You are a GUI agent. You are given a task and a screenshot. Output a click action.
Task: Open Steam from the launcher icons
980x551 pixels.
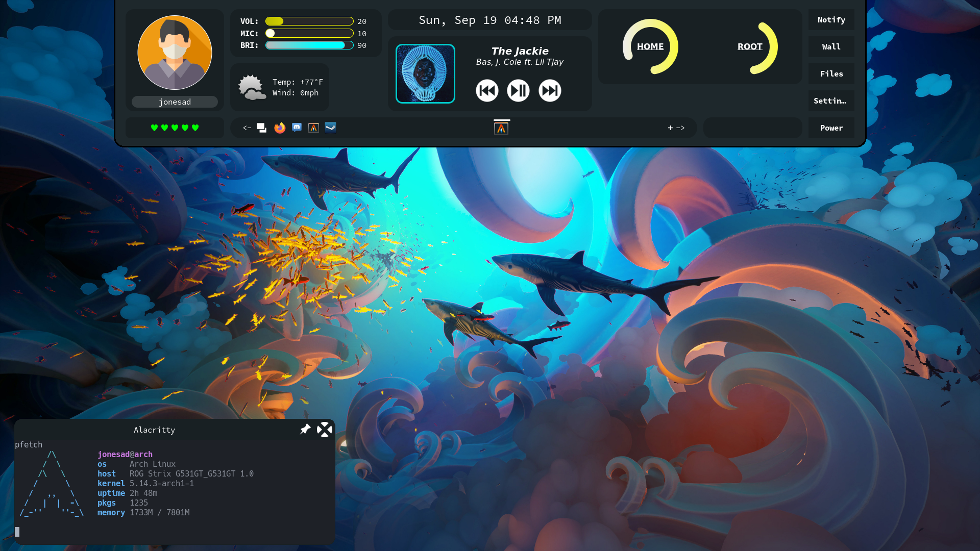pos(331,128)
